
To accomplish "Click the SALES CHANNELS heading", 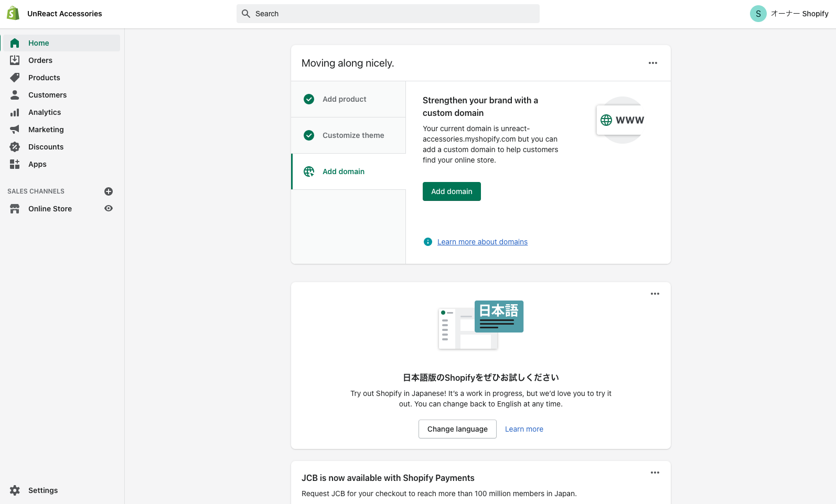I will 36,191.
